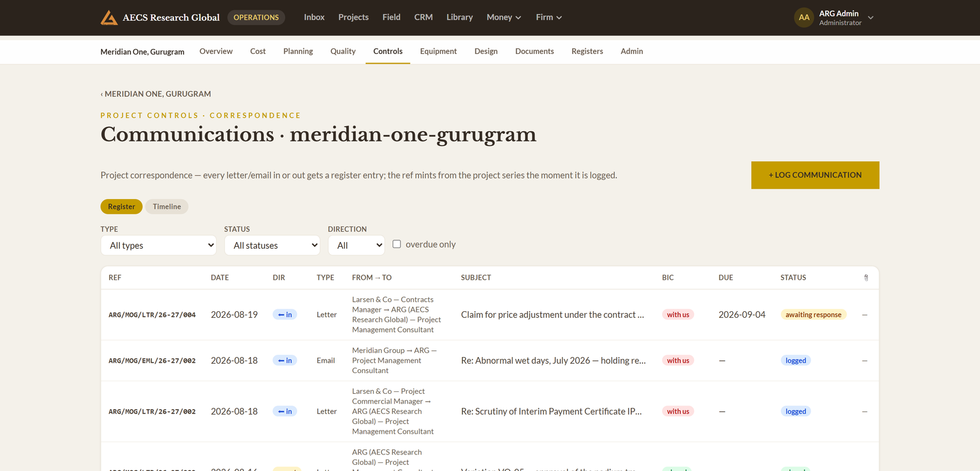Click the 'Claim for price adjustment' subject
The image size is (980, 471).
pyautogui.click(x=552, y=315)
